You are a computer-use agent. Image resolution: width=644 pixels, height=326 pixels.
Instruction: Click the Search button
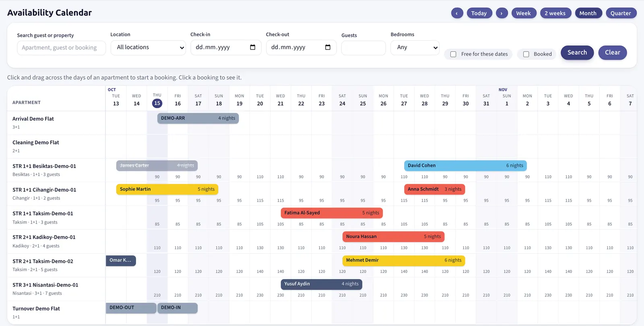point(577,53)
